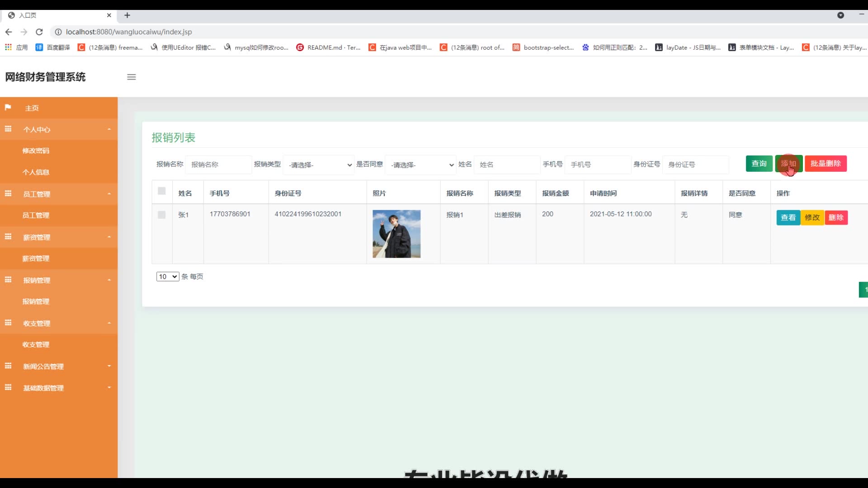Click the hamburger menu icon beside the title
868x488 pixels.
[x=132, y=77]
